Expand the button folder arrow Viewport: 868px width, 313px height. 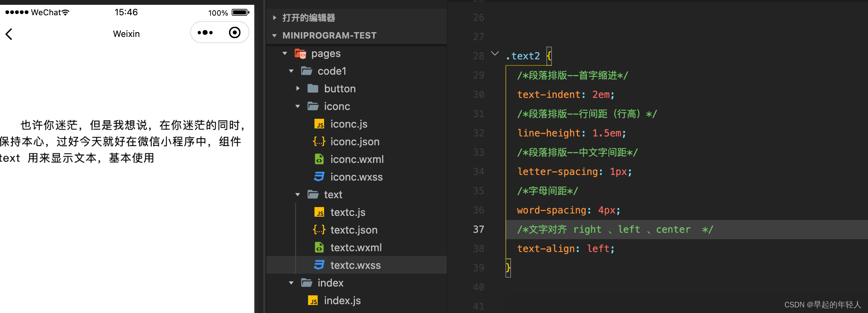point(298,89)
